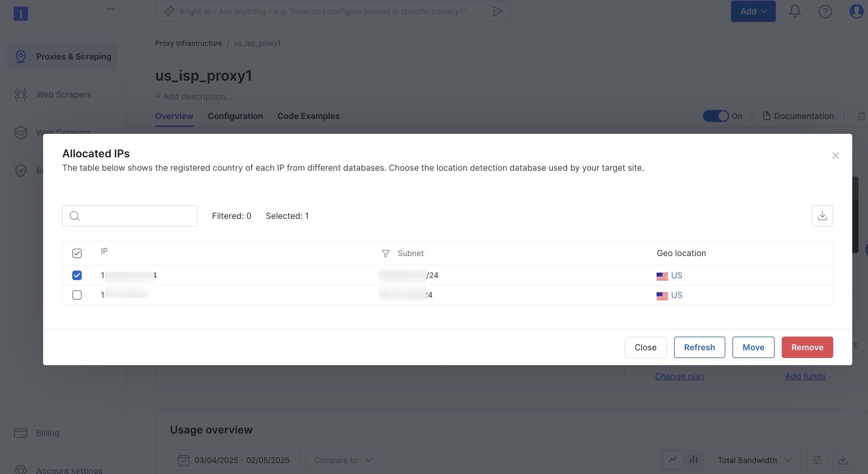Screen dimensions: 868x474
Task: Send the Bright AI prompt with arrow icon
Action: (x=497, y=12)
